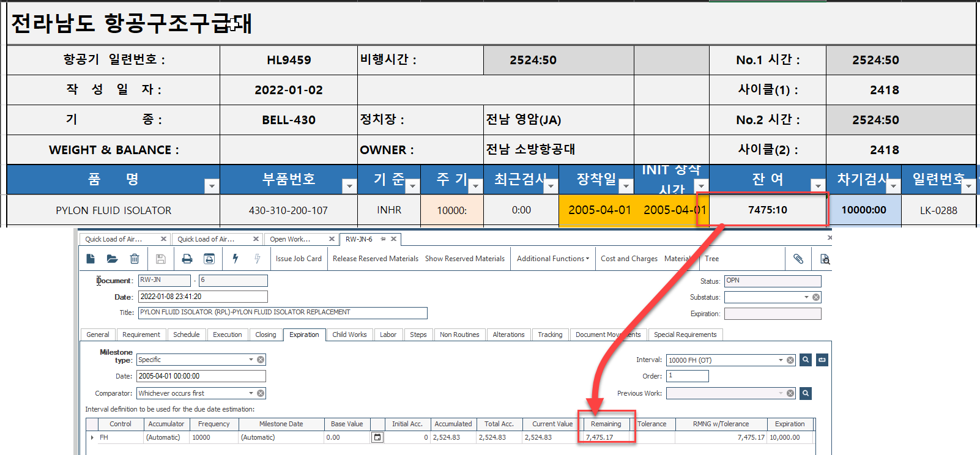The width and height of the screenshot is (980, 455).
Task: Open the Child Works tab
Action: 349,335
